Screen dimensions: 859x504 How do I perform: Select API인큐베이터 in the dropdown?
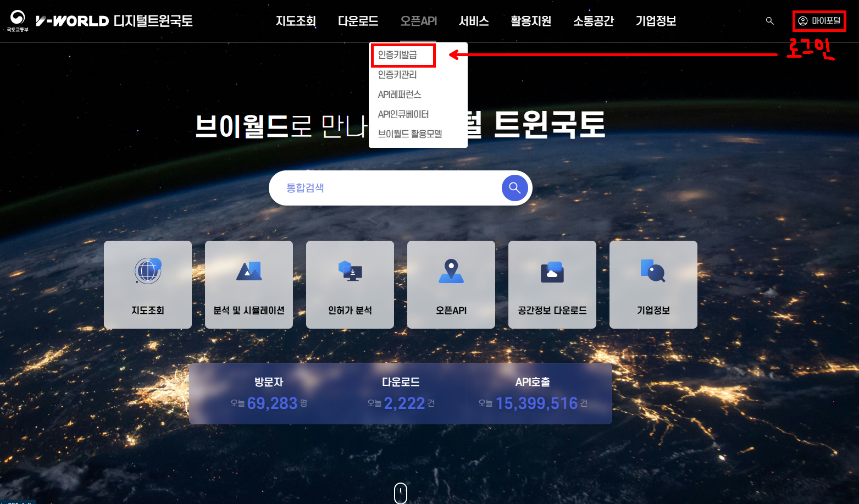coord(403,114)
